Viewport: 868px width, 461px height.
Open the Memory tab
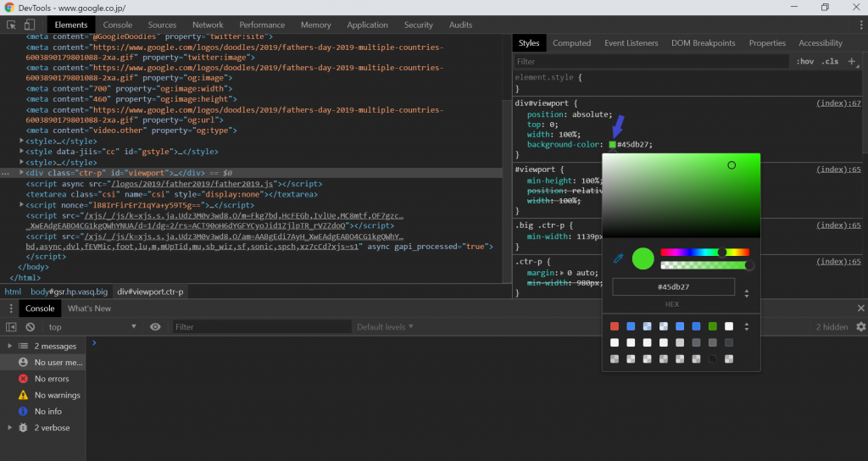[x=315, y=25]
